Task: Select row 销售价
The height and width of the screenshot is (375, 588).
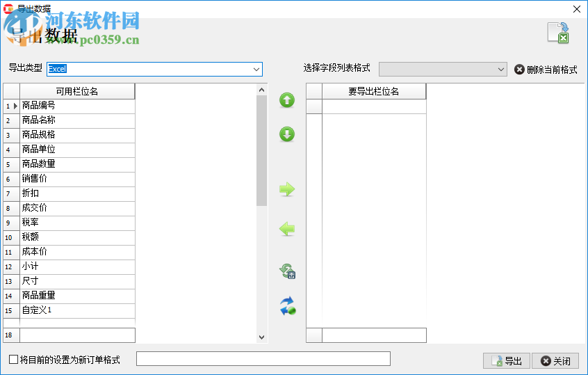Action: coord(77,179)
